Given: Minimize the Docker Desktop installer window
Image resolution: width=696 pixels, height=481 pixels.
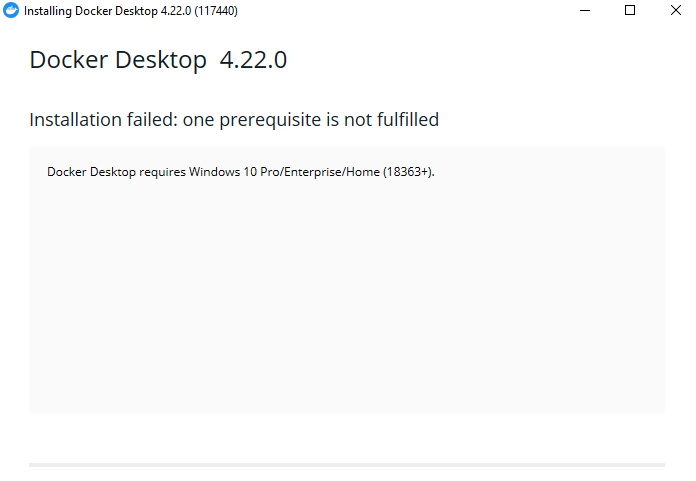Looking at the screenshot, I should tap(585, 10).
